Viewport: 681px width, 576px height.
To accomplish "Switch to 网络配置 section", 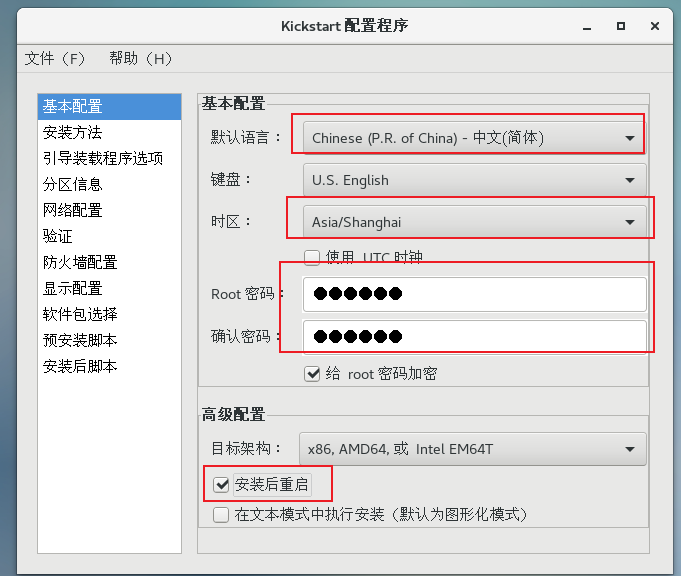I will point(109,210).
